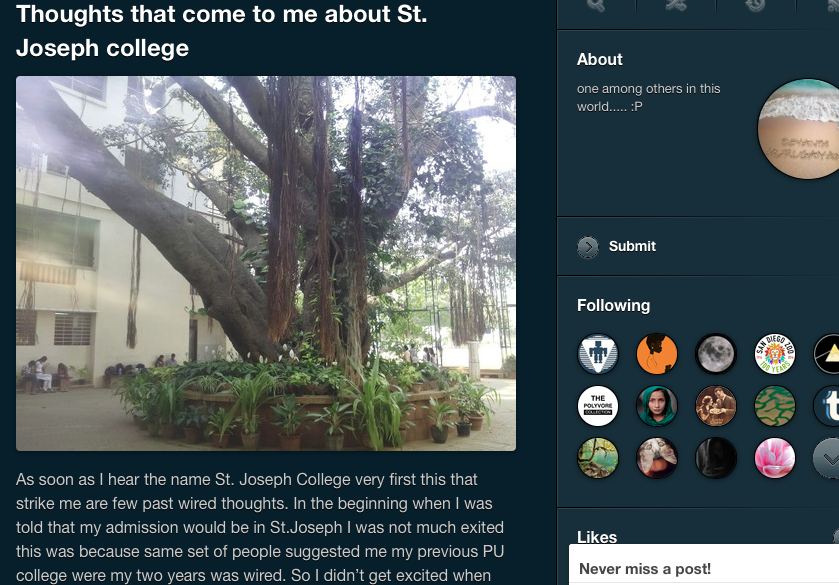Viewport: 839px width, 585px height.
Task: Click the search magnifier icon
Action: point(596,5)
